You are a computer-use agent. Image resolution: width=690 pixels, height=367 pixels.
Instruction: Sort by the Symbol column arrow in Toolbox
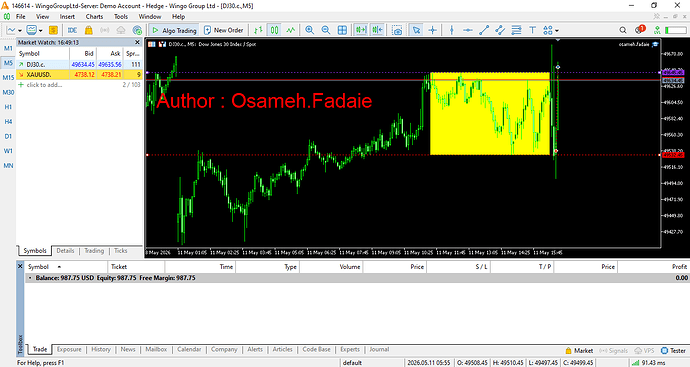59,267
